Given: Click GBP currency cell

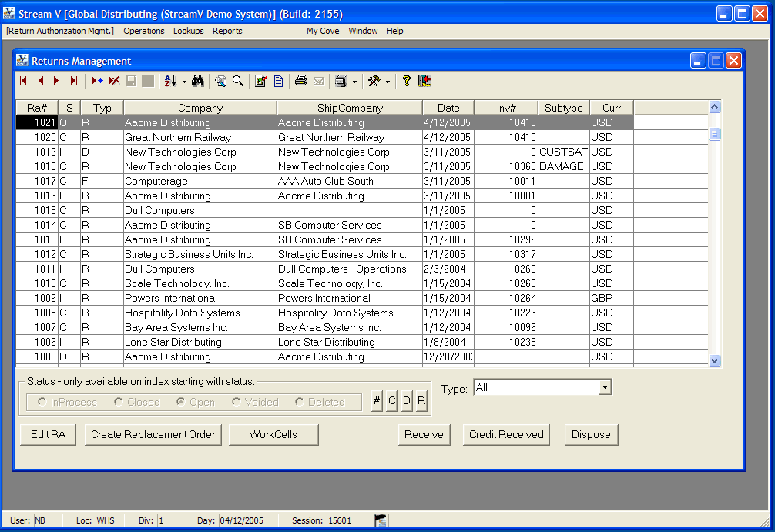Looking at the screenshot, I should pyautogui.click(x=612, y=299).
